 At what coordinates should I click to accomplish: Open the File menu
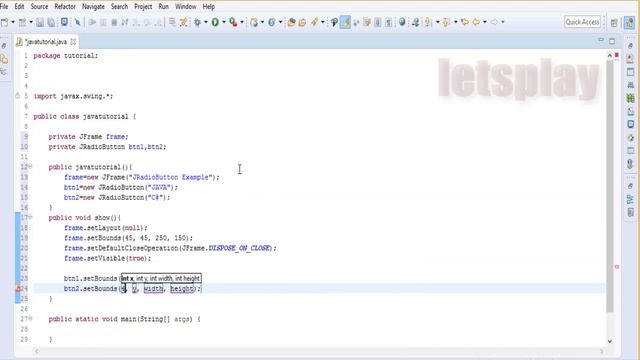4,7
